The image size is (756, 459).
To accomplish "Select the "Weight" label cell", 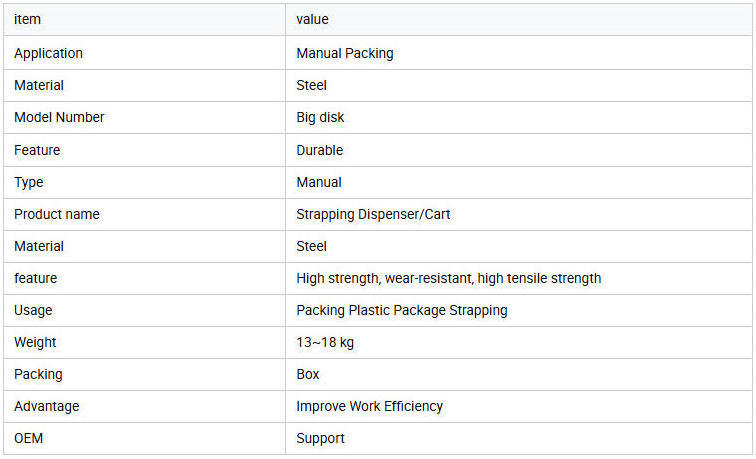I will [35, 342].
